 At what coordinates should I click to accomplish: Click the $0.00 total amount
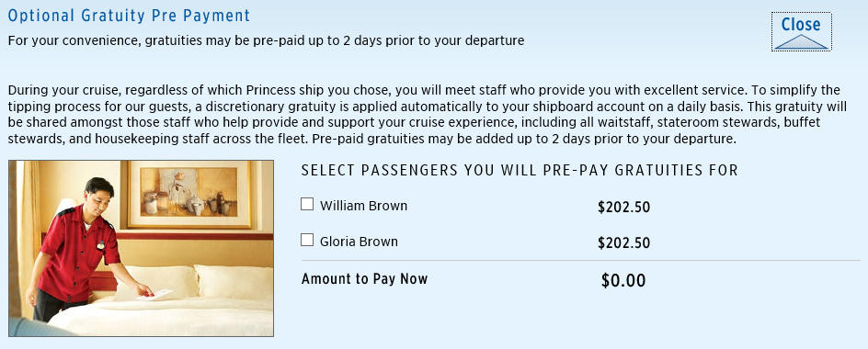623,281
